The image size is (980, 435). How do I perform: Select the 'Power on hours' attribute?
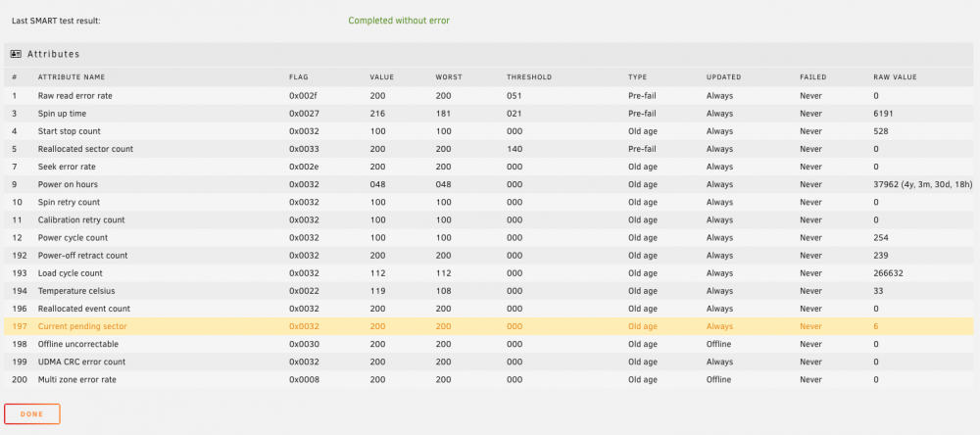(x=69, y=184)
